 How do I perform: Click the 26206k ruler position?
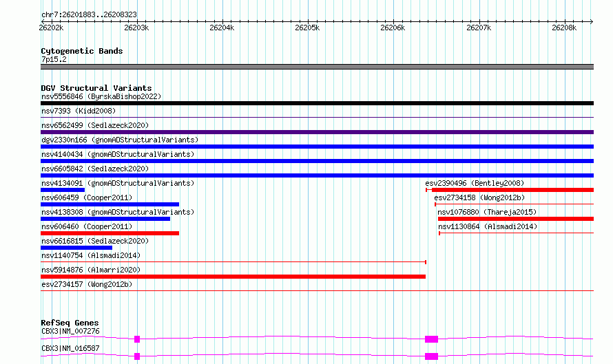pos(393,28)
